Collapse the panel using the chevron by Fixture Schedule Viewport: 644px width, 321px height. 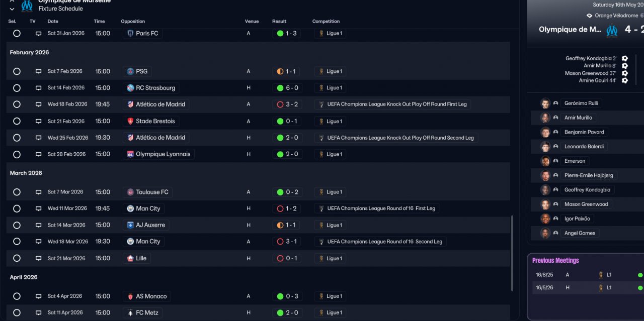[x=12, y=9]
